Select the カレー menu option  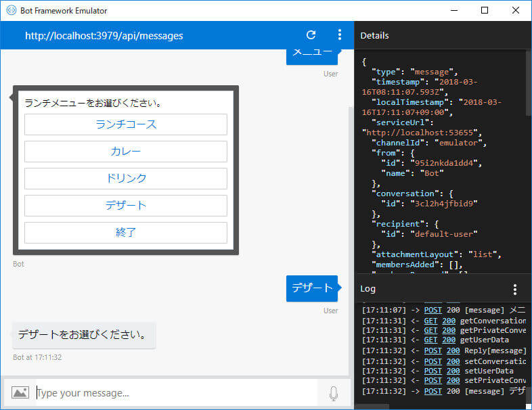tap(126, 152)
